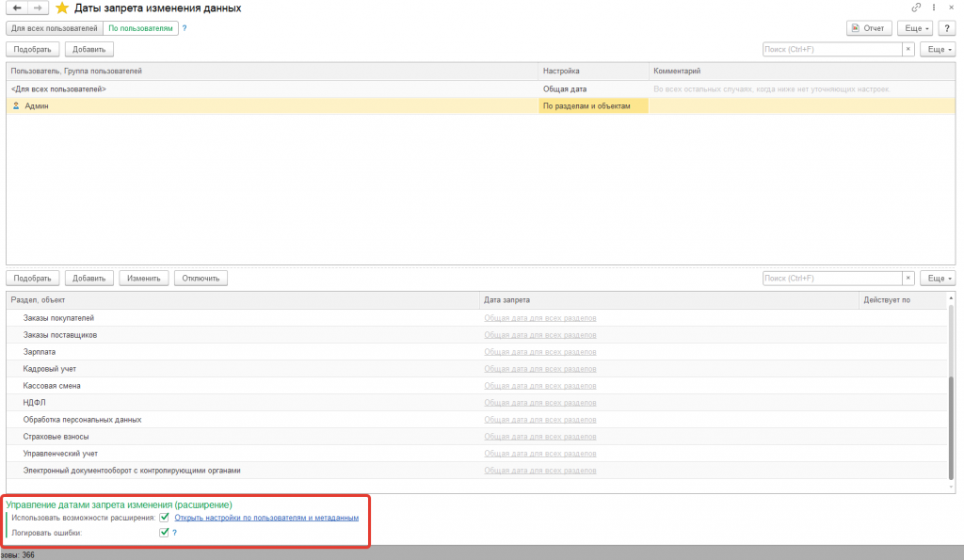Image resolution: width=964 pixels, height=560 pixels.
Task: Click the Раздел, объект column header
Action: (243, 300)
